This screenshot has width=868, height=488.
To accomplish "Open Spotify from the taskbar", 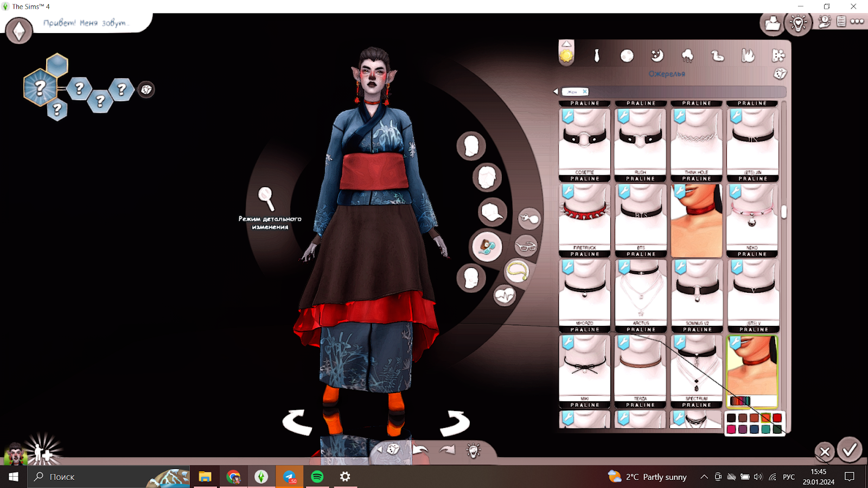I will (317, 477).
